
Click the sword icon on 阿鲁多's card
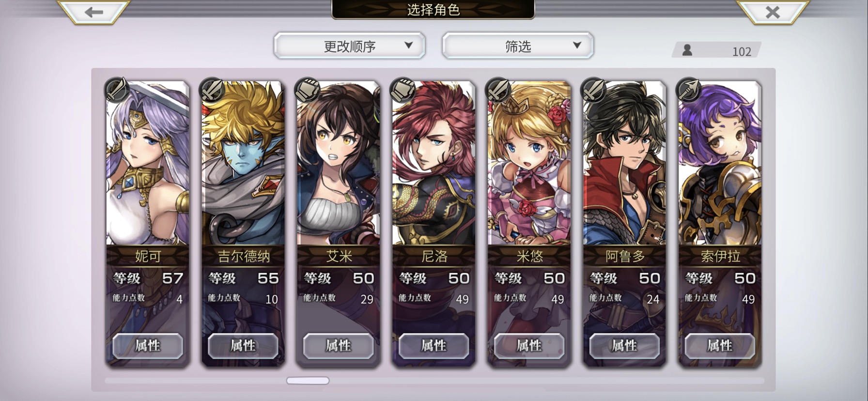pyautogui.click(x=594, y=89)
